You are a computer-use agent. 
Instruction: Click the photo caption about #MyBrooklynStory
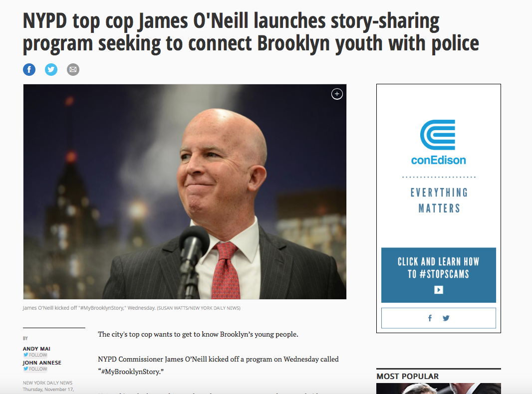click(x=132, y=308)
